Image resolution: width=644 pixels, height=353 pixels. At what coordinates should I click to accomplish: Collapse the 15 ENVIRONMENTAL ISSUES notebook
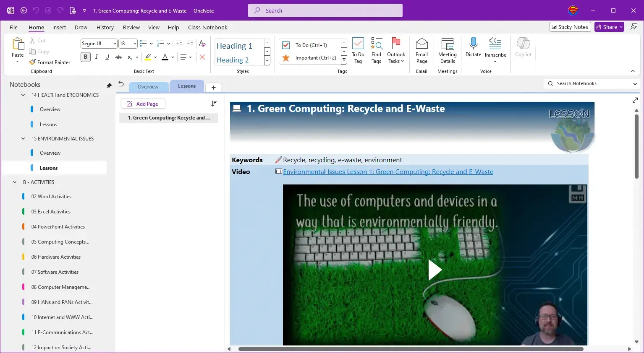[x=23, y=139]
